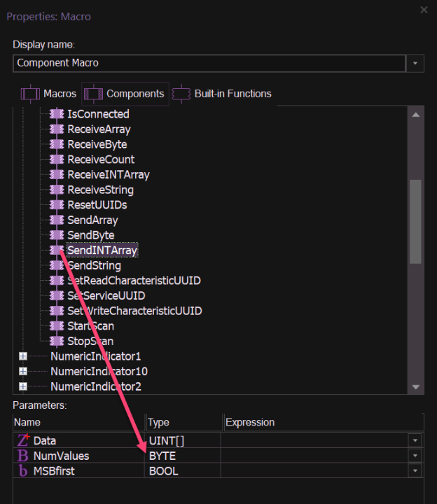Switch to the Macros tab
This screenshot has width=437, height=504.
point(49,94)
